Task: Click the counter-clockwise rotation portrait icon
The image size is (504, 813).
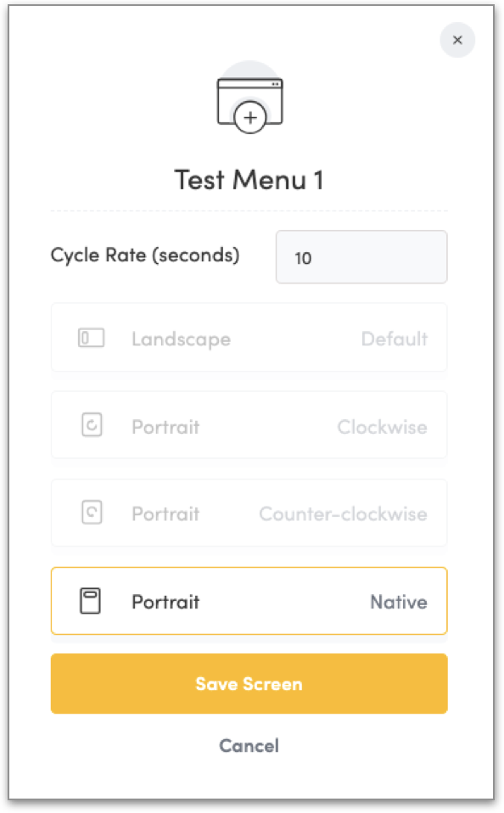Action: coord(92,513)
